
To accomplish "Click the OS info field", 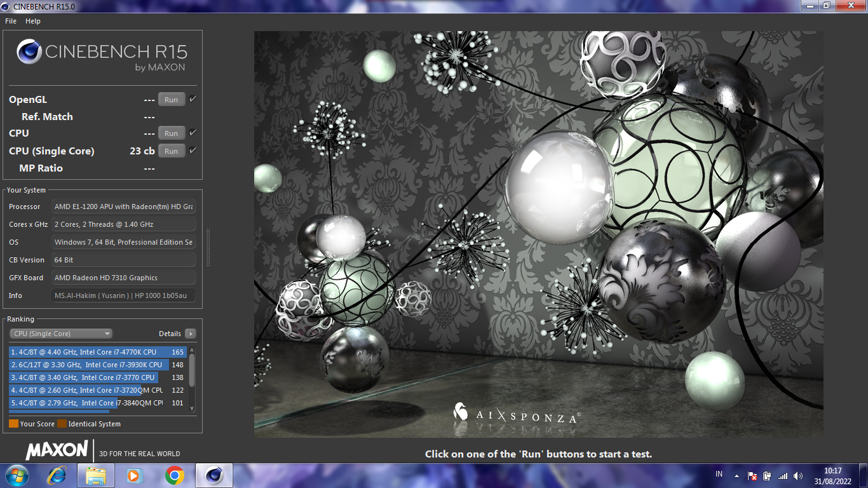I will 124,242.
